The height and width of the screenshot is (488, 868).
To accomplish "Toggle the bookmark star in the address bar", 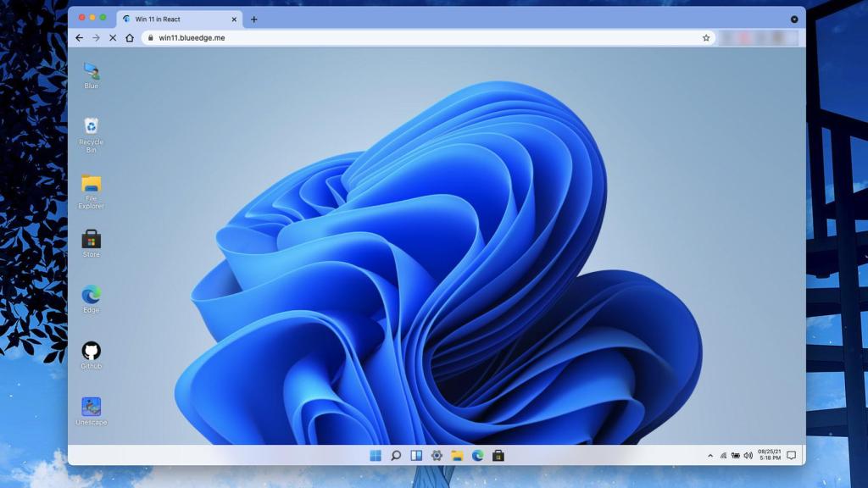I will point(706,37).
